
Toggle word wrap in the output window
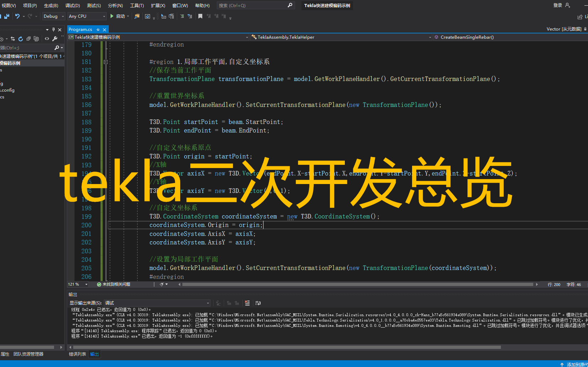[258, 303]
